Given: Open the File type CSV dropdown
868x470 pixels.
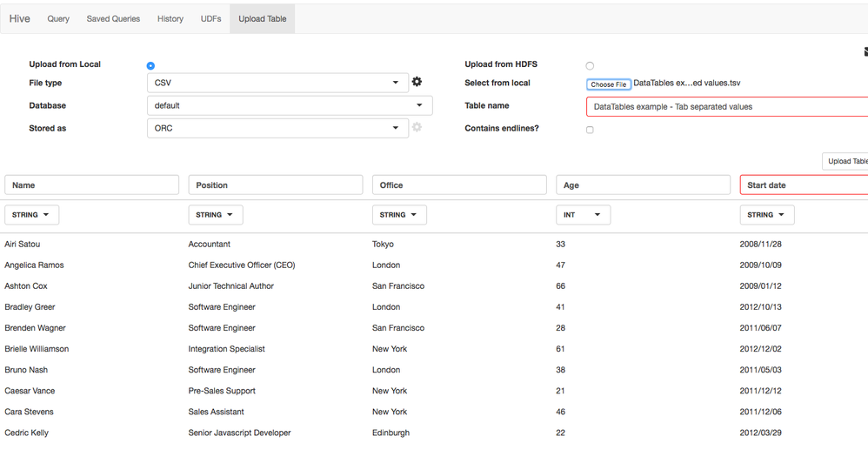Looking at the screenshot, I should (277, 83).
